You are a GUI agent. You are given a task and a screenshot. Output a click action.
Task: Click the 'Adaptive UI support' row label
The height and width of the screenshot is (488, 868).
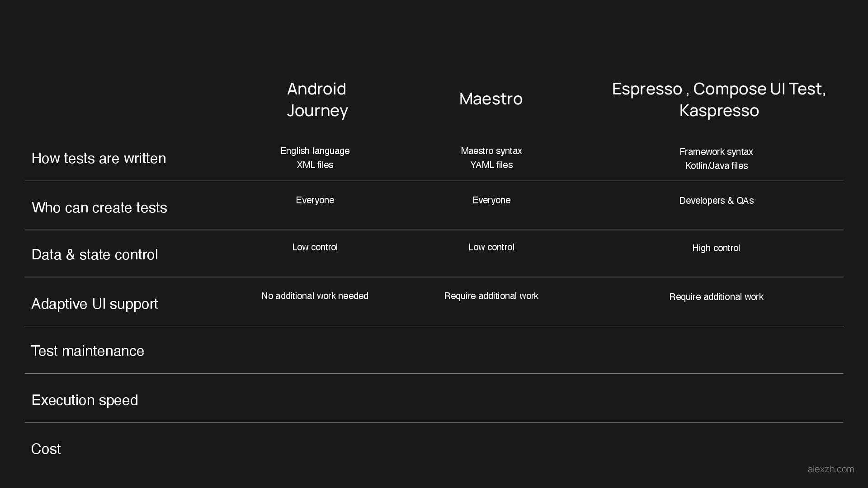(94, 304)
